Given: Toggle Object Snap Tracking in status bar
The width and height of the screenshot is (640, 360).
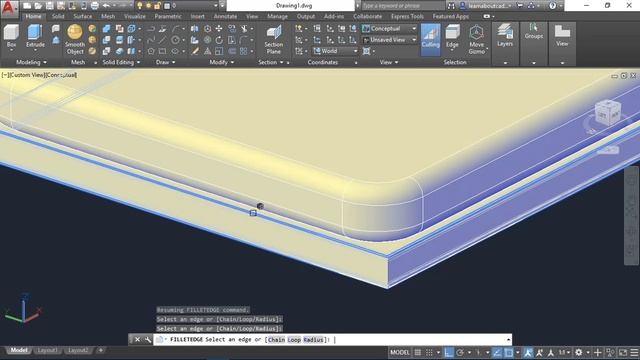Looking at the screenshot, I should (497, 353).
